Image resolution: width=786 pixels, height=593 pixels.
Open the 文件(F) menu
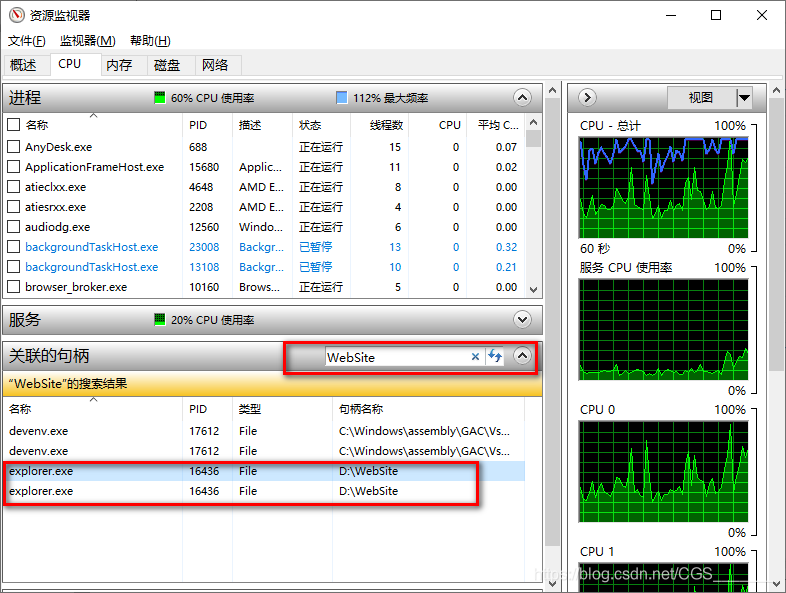click(27, 41)
